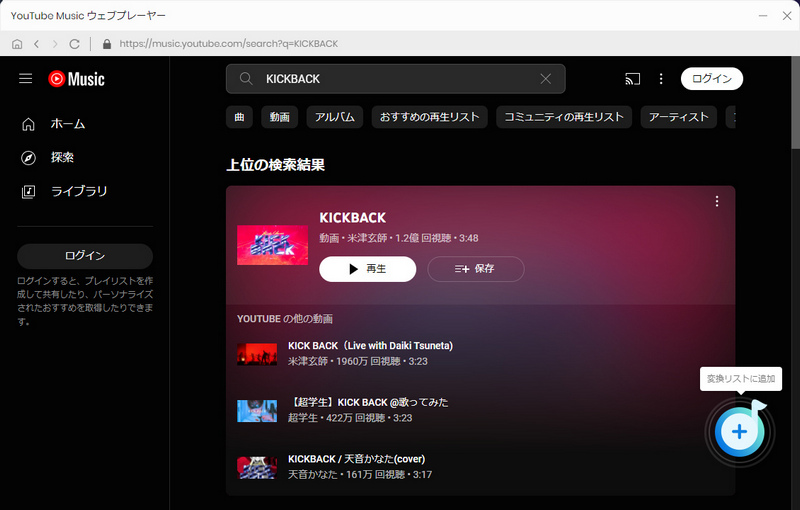Play KICKBACK with 再生 button
The height and width of the screenshot is (510, 800).
click(367, 269)
